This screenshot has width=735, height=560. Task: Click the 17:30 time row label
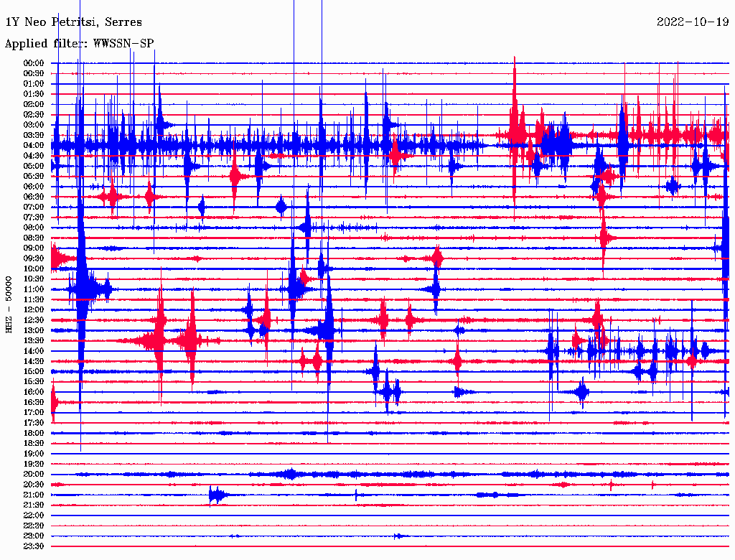[x=34, y=423]
